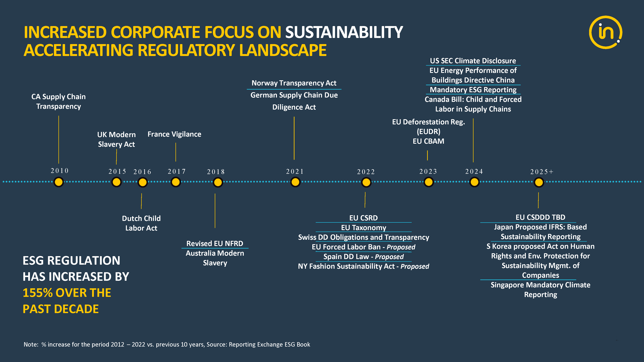The height and width of the screenshot is (362, 644).
Task: Click the 2025+ timeline dot
Action: tap(539, 182)
